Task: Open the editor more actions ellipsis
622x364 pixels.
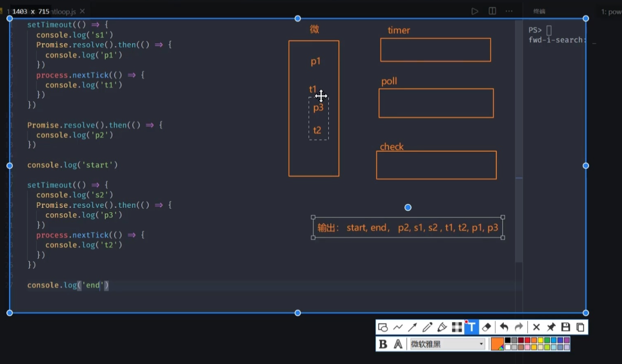Action: tap(509, 11)
